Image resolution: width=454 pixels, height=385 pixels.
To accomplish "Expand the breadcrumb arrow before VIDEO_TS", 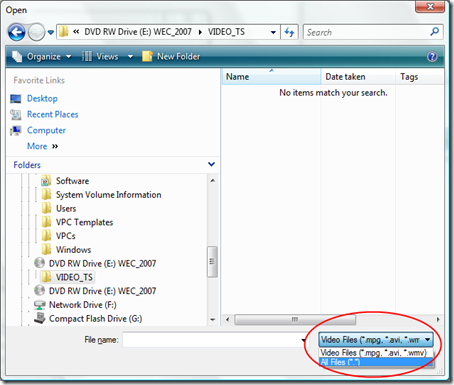I will tap(200, 32).
